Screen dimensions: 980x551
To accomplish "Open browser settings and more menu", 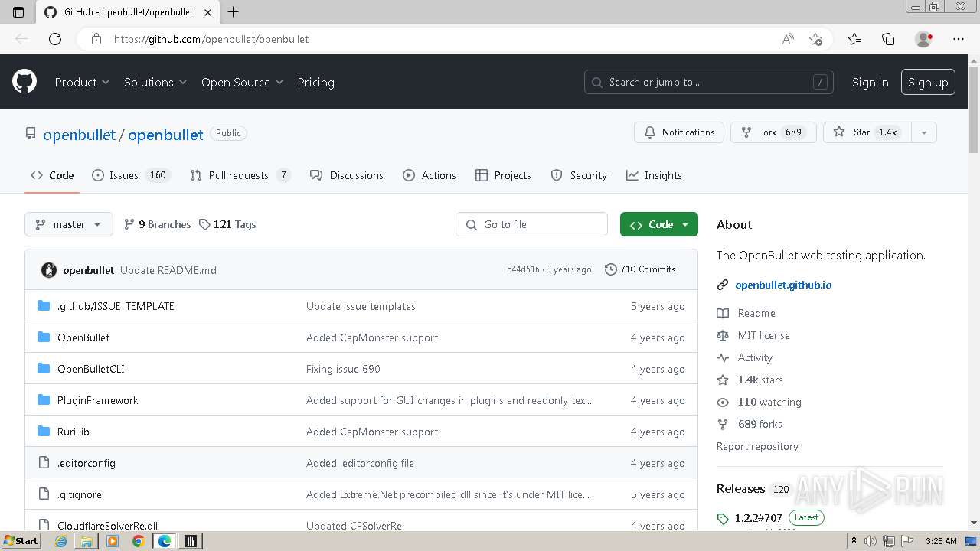I will (x=959, y=39).
